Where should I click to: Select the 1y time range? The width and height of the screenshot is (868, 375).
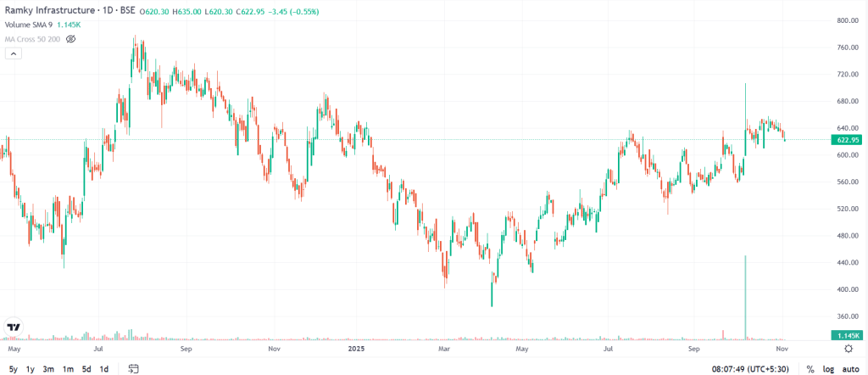pos(31,369)
